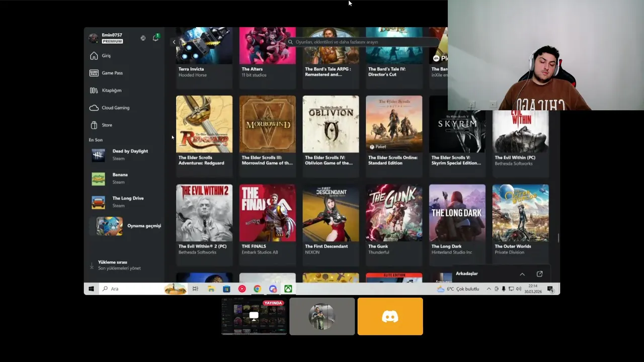Open the Emin0757 profile avatar
This screenshot has width=644, height=362.
[94, 38]
